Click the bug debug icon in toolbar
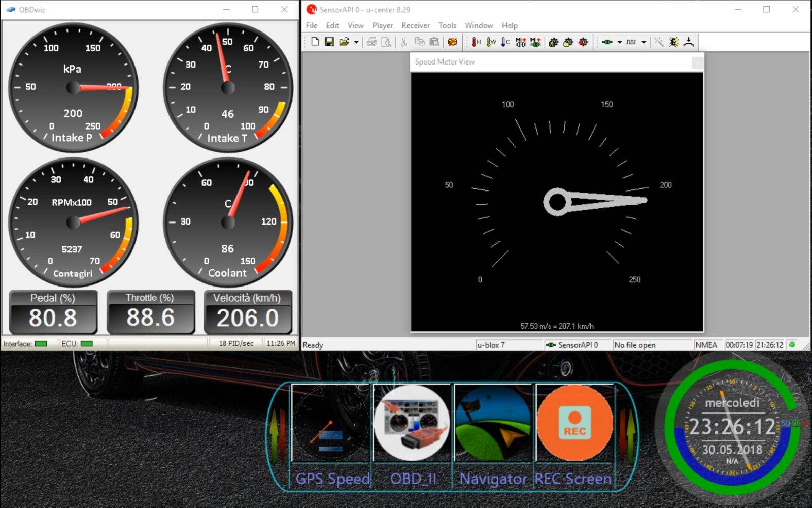This screenshot has width=812, height=508. (x=673, y=42)
